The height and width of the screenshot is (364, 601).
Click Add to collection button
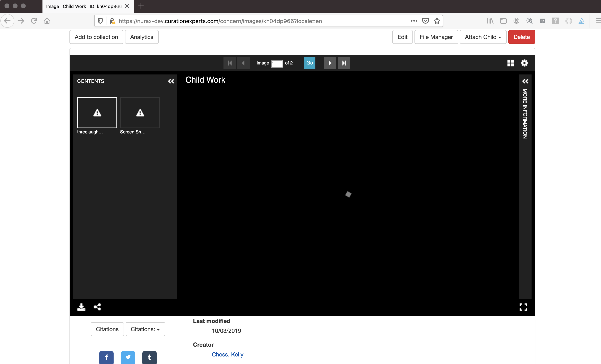point(96,37)
